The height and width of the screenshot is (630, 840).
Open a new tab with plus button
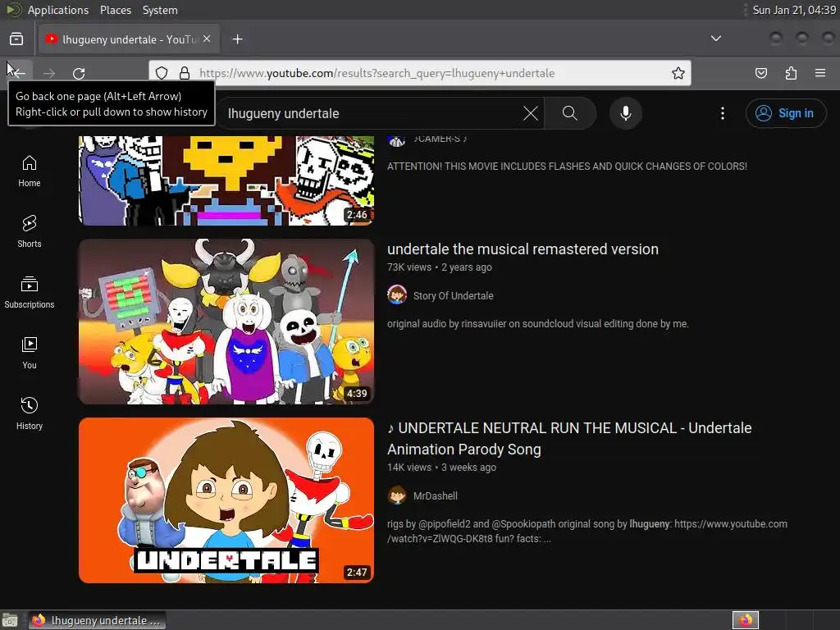coord(238,39)
